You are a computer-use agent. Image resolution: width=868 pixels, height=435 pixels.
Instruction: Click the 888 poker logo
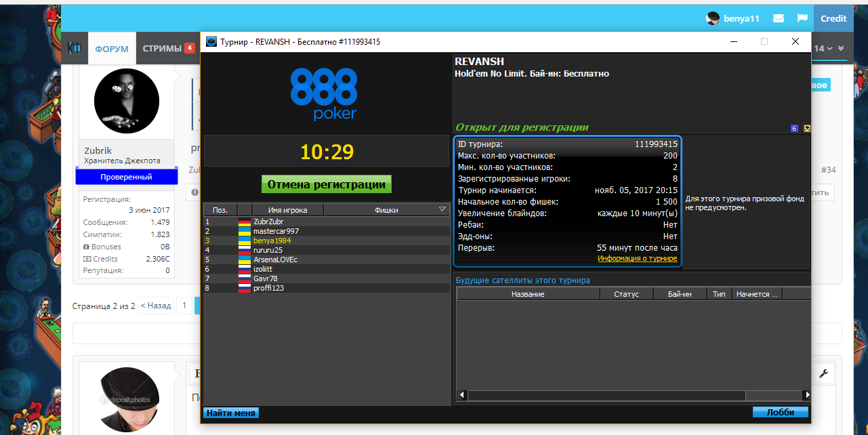(x=323, y=94)
